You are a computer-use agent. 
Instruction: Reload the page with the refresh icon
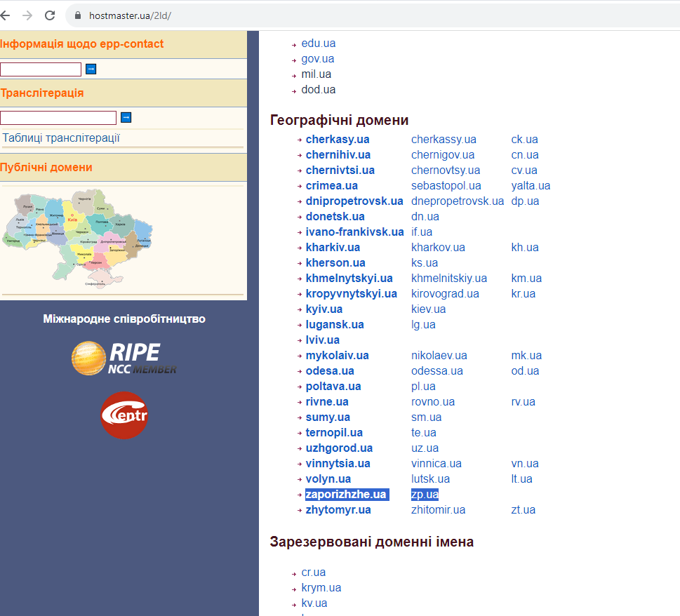(50, 15)
